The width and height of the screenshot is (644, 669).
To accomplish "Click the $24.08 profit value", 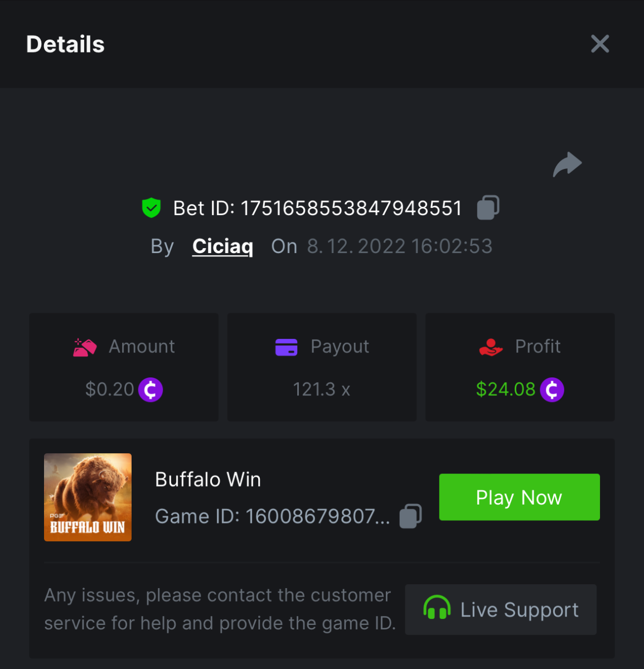I will tap(505, 389).
